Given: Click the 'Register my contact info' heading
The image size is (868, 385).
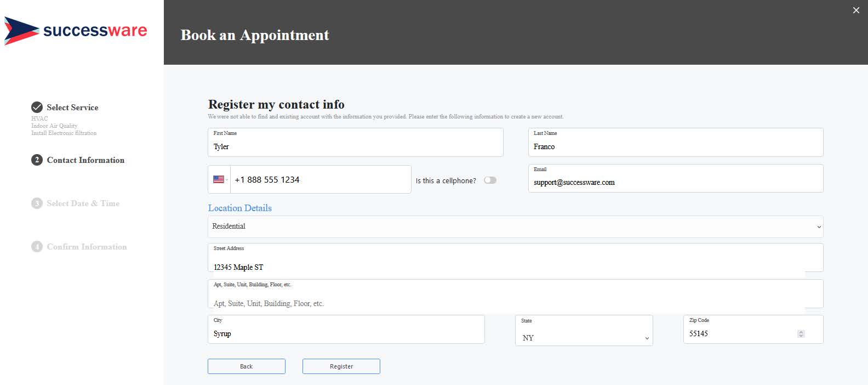Looking at the screenshot, I should (276, 104).
